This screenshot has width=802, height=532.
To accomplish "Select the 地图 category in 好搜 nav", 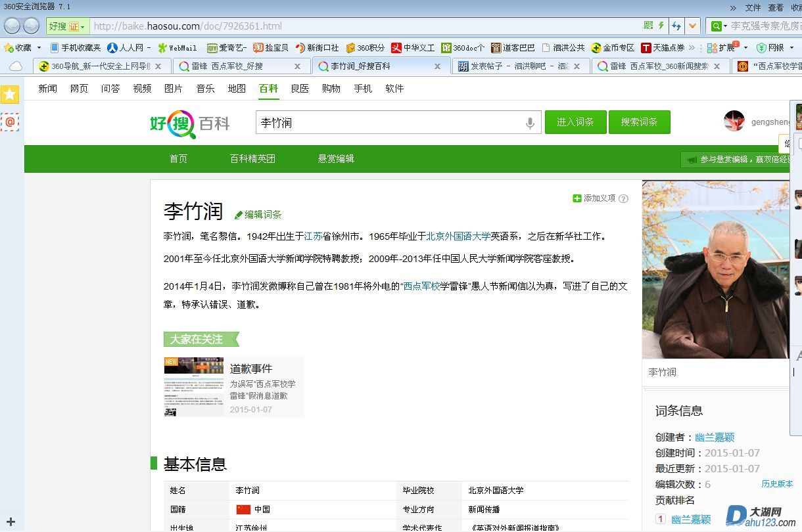I will click(237, 89).
